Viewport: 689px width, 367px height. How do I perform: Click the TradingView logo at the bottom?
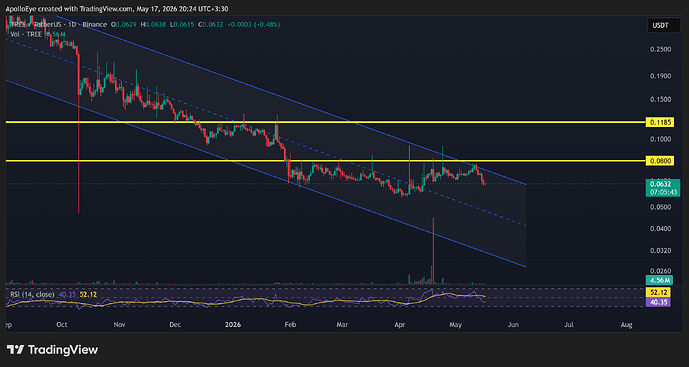click(x=52, y=350)
